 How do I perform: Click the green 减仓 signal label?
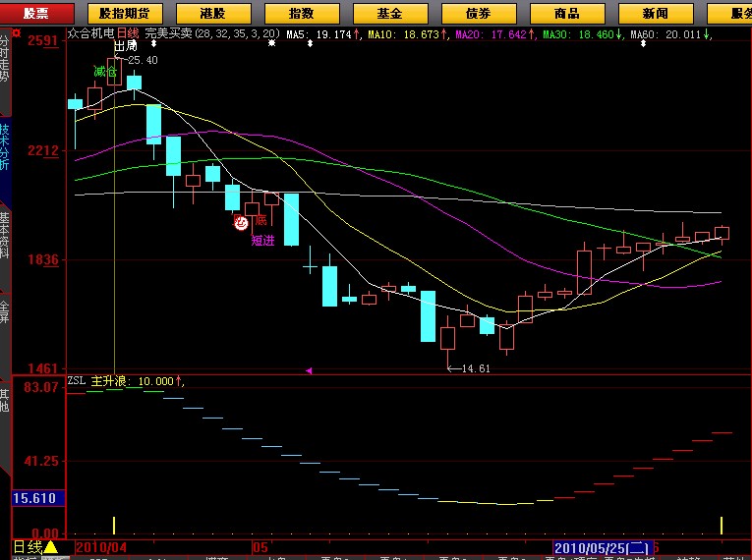click(105, 72)
